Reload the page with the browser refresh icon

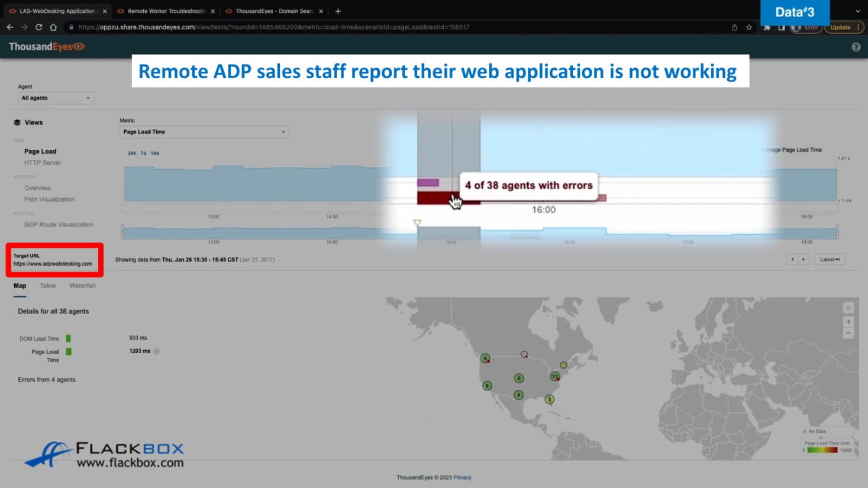[x=38, y=27]
